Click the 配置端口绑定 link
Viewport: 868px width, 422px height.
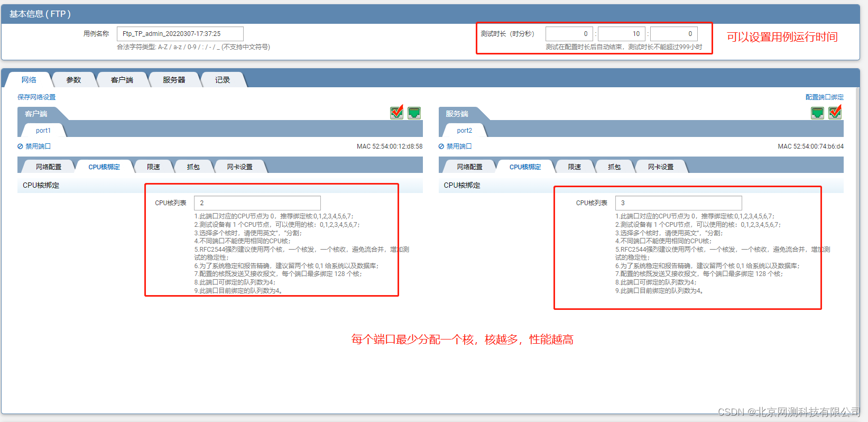pos(825,97)
